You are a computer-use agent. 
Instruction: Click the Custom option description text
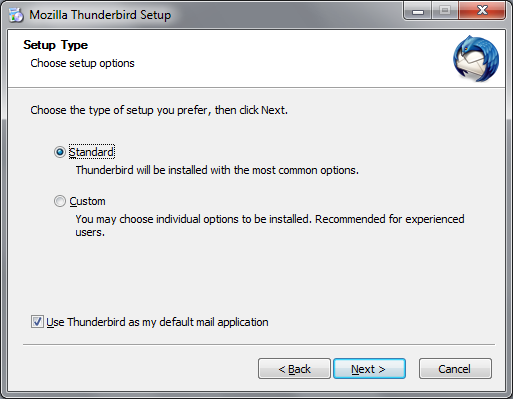pos(270,226)
